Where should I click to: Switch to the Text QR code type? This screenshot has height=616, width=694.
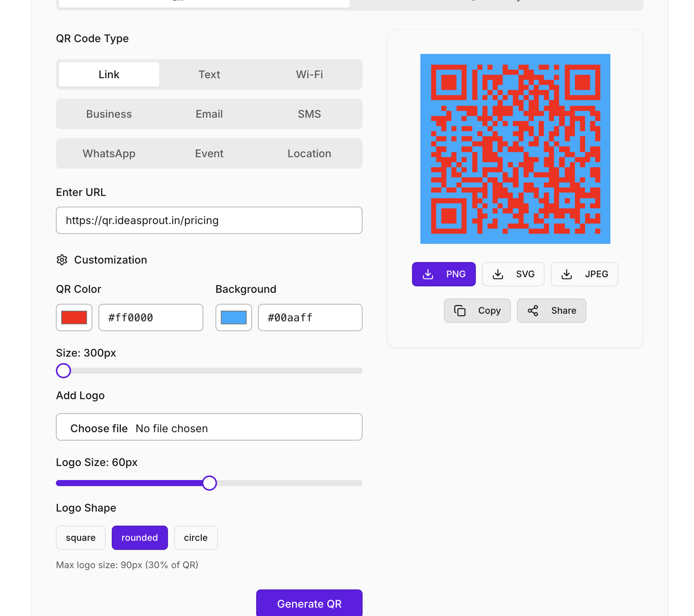[x=209, y=74]
